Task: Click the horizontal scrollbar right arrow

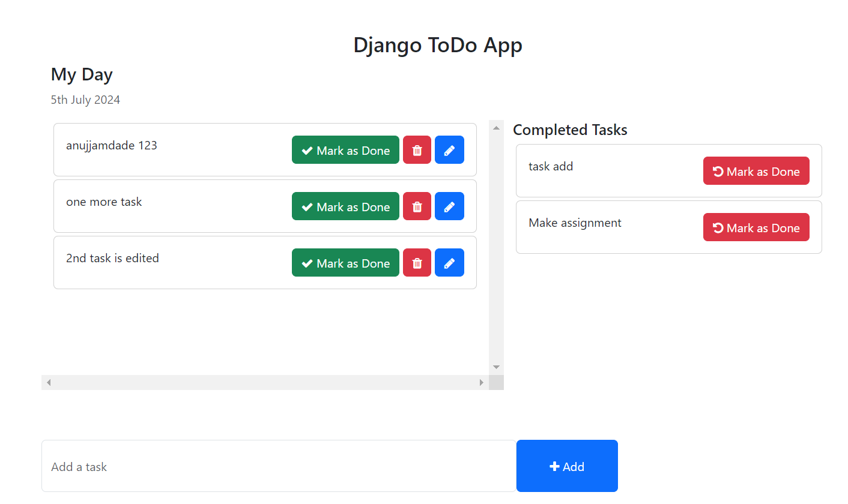Action: [482, 382]
